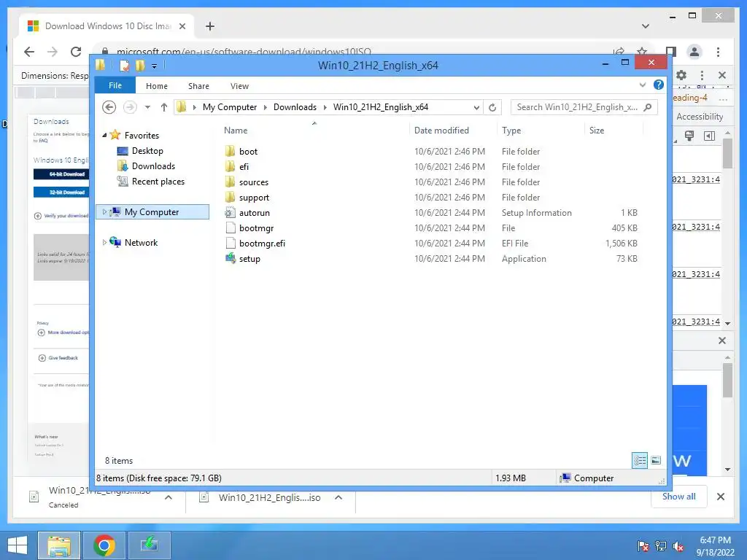Click the search magnifier in Explorer
The image size is (747, 560).
pyautogui.click(x=648, y=107)
